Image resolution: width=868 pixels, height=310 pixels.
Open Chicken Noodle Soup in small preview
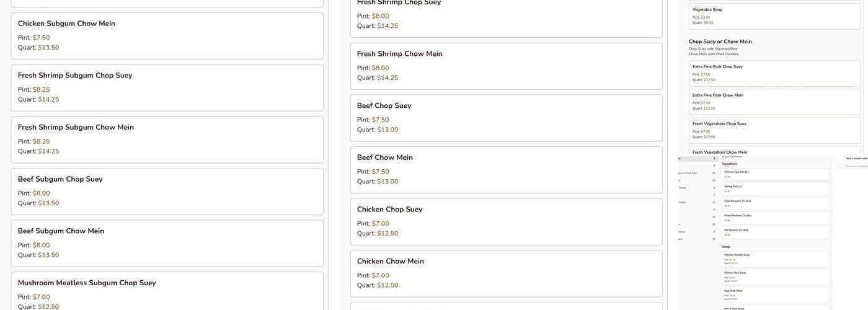click(x=776, y=259)
